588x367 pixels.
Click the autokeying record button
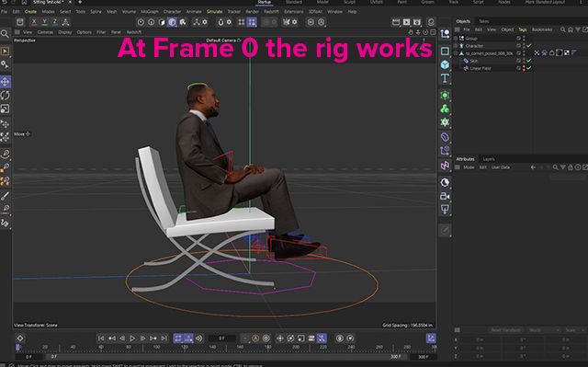255,338
